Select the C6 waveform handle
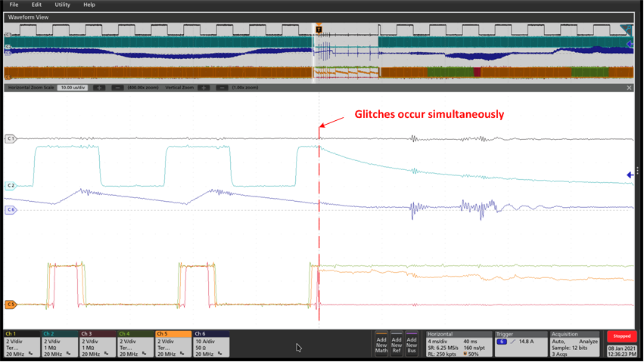644x362 pixels. [11, 210]
